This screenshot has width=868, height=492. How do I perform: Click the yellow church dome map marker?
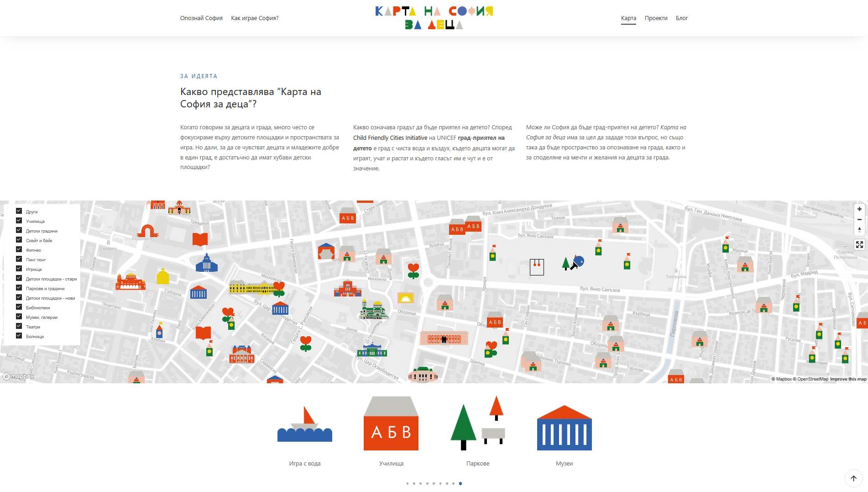163,276
